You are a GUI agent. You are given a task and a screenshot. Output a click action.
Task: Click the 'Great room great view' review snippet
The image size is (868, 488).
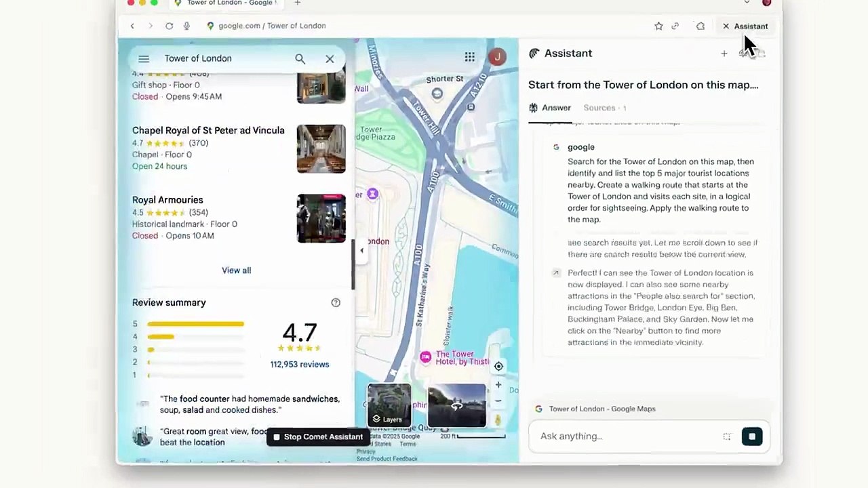pyautogui.click(x=214, y=437)
